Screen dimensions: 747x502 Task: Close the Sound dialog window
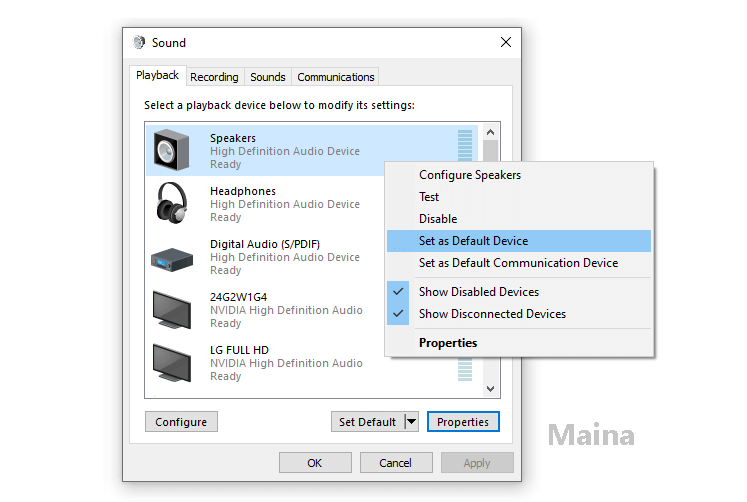pos(506,42)
